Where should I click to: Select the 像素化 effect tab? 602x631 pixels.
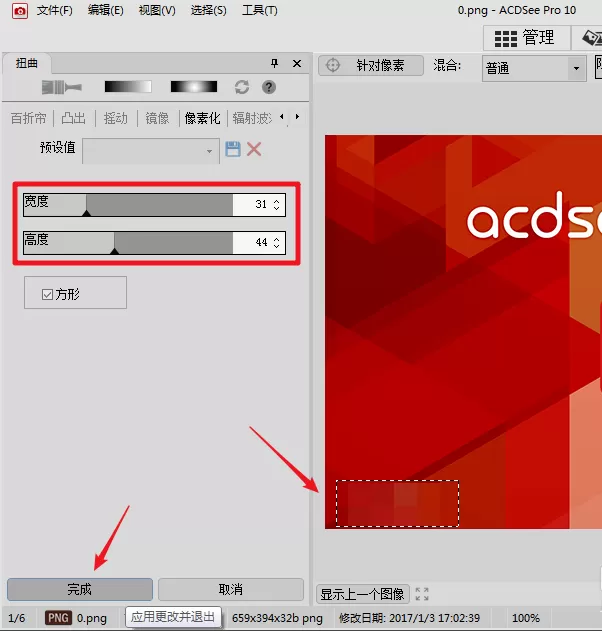tap(202, 118)
